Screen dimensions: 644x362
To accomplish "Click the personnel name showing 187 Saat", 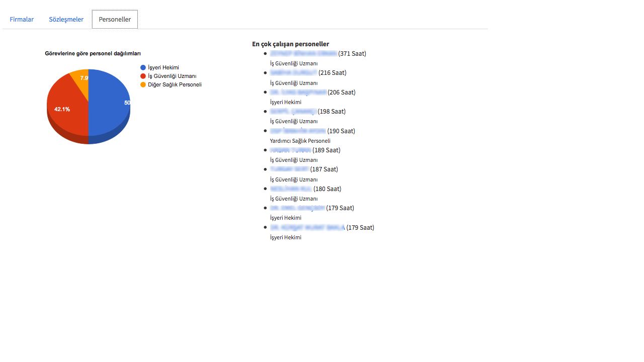I will [289, 169].
